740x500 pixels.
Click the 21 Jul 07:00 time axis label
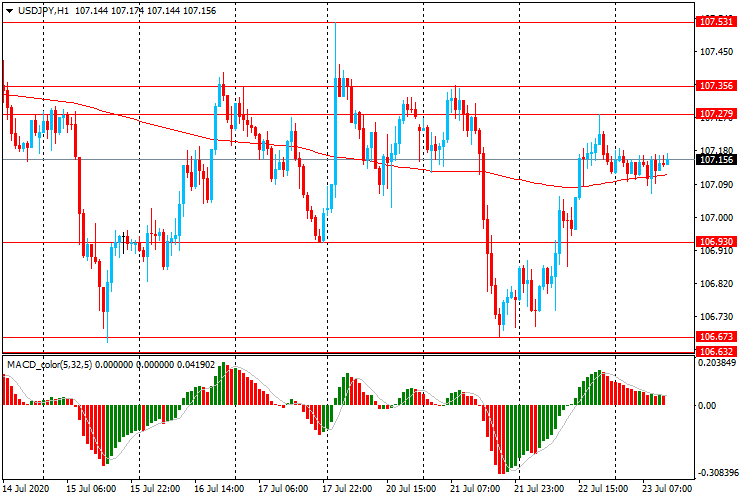coord(475,488)
